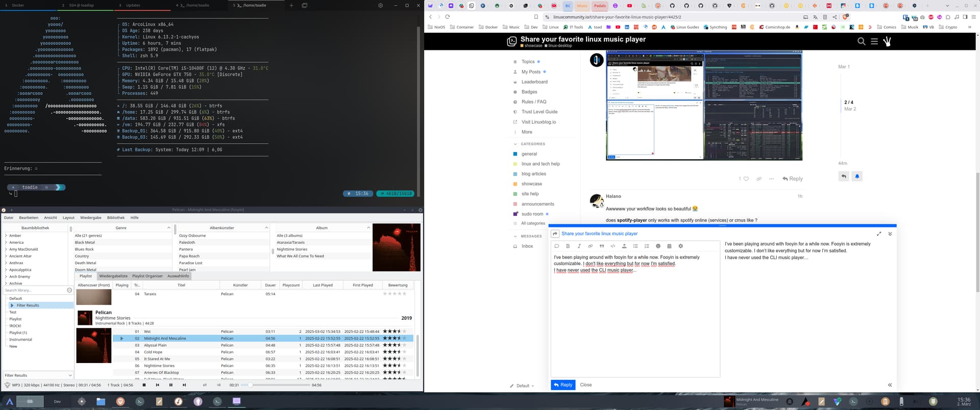Stop playback in fooyin player
This screenshot has width=980, height=410.
click(144, 385)
